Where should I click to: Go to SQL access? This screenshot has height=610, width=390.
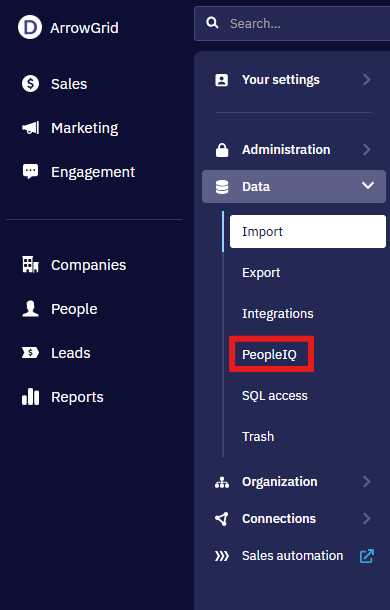click(x=275, y=396)
